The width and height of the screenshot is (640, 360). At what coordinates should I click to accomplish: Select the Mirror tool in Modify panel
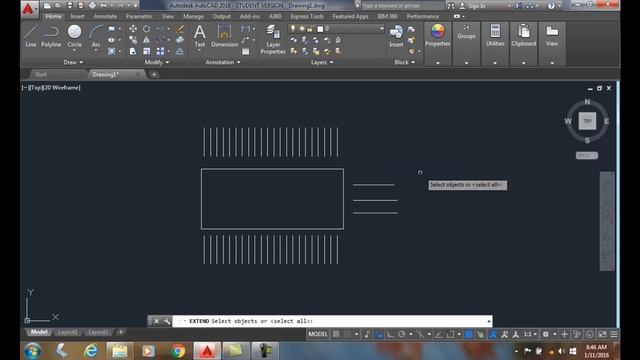pos(146,40)
